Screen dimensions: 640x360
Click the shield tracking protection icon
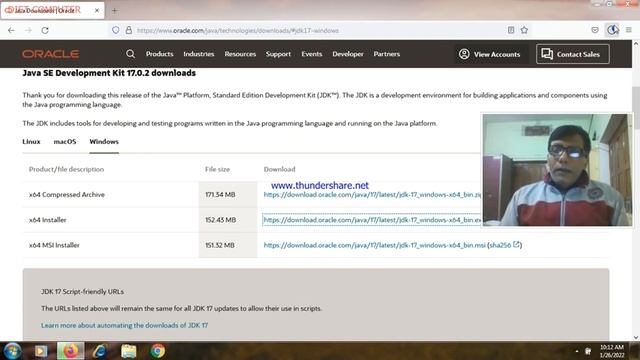[x=116, y=30]
